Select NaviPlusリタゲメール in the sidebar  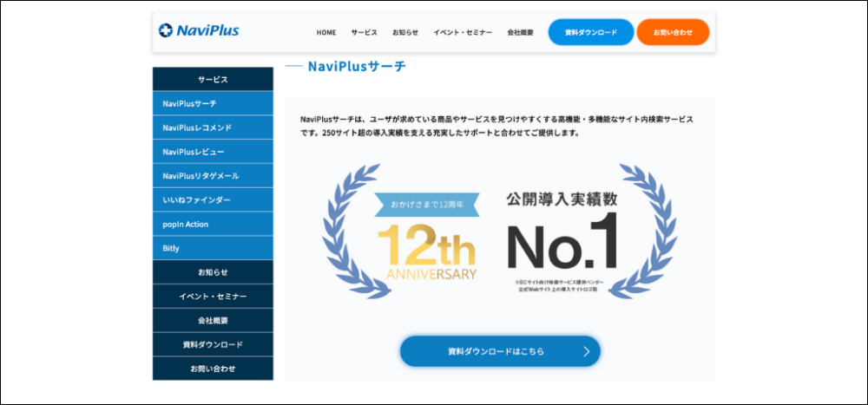pyautogui.click(x=213, y=176)
